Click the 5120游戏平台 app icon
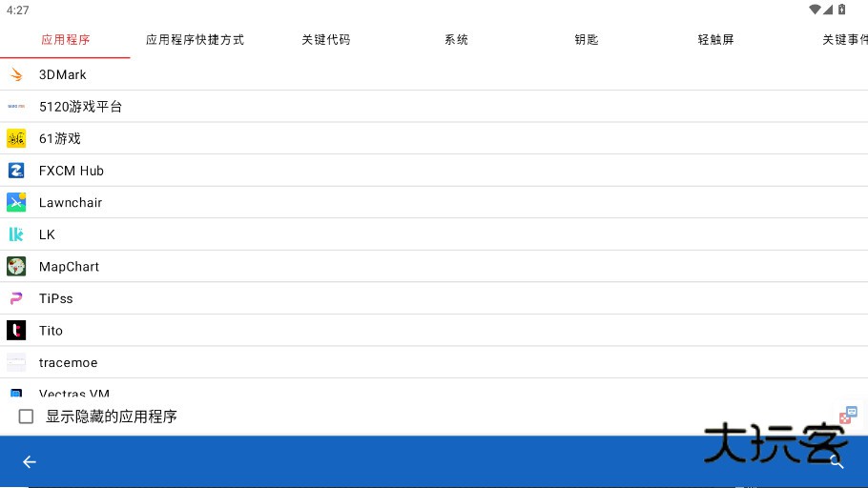Image resolution: width=868 pixels, height=488 pixels. click(16, 106)
